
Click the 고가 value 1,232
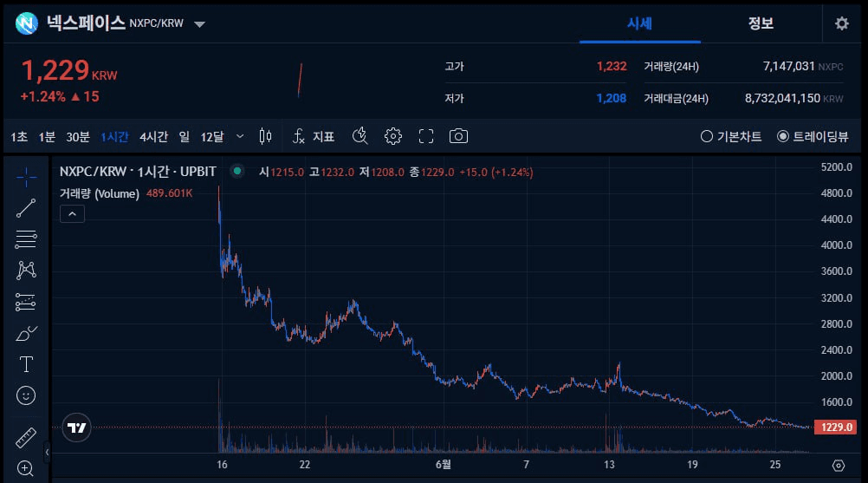tap(612, 67)
